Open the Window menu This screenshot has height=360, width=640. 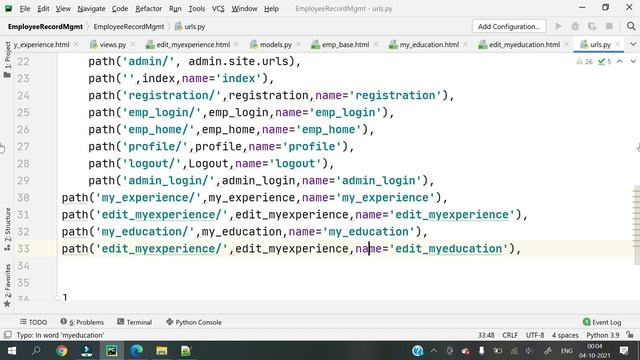[x=244, y=9]
